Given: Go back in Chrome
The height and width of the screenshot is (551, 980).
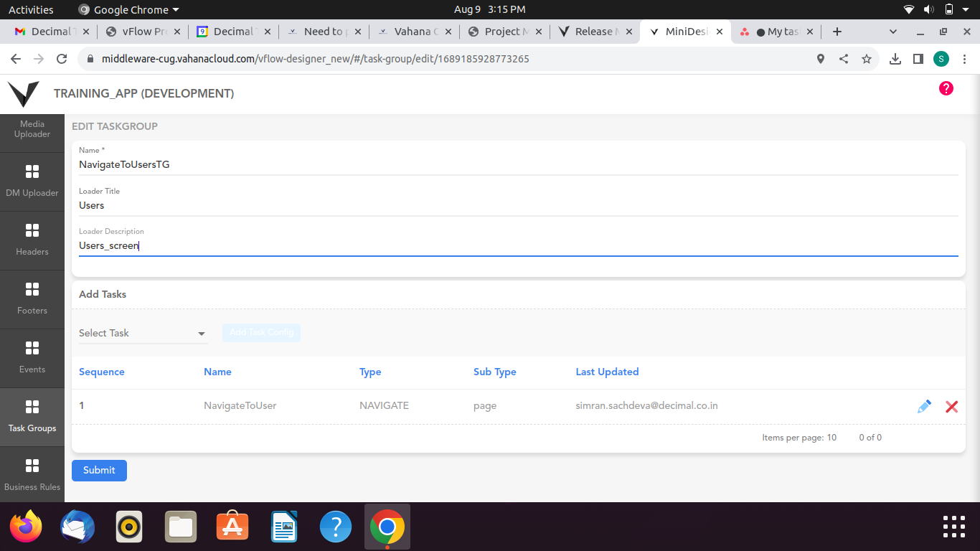Looking at the screenshot, I should [16, 59].
